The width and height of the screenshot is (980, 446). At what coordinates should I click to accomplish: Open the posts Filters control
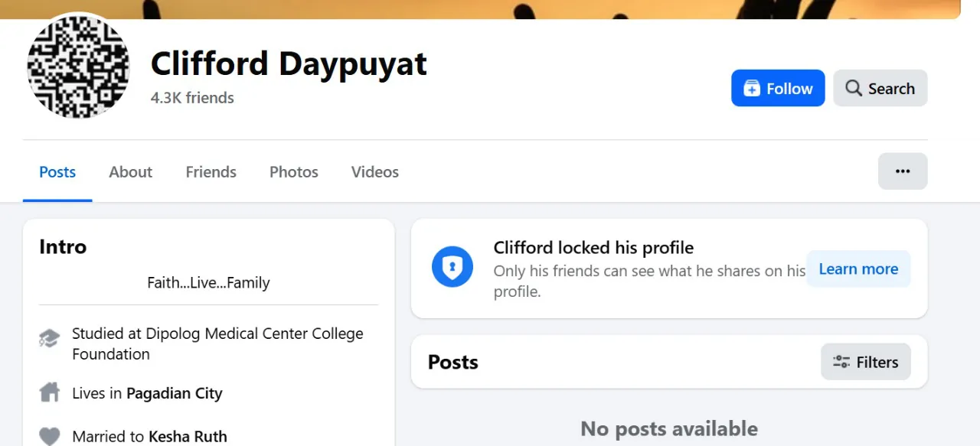coord(865,363)
